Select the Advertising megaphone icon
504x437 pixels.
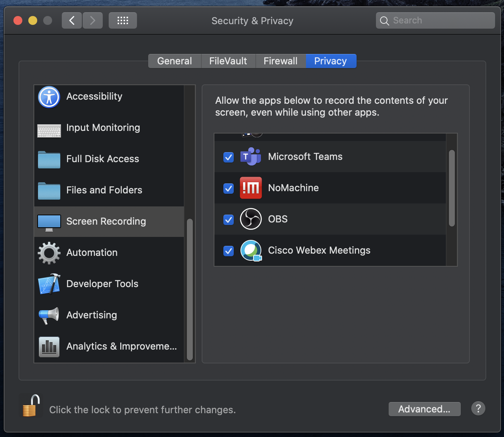(x=49, y=315)
